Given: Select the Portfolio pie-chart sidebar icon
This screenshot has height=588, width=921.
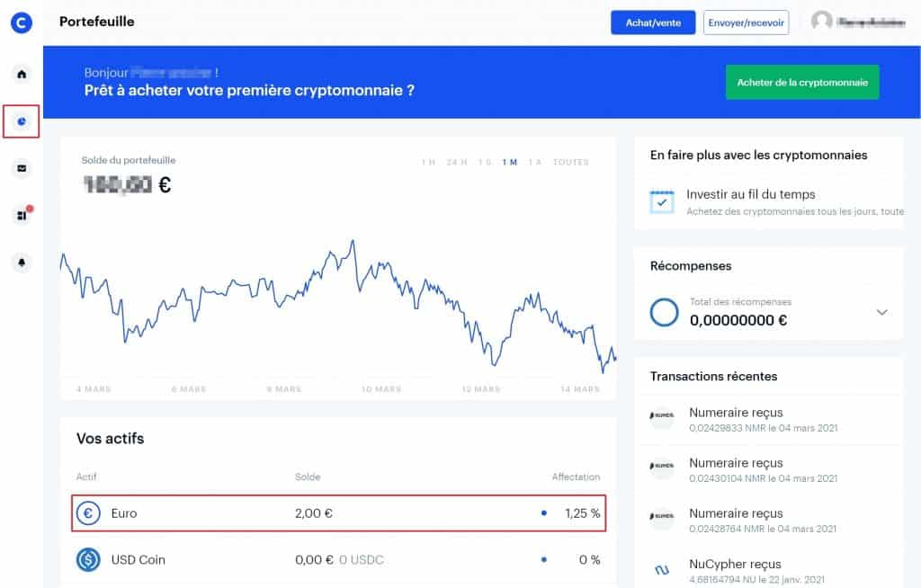Looking at the screenshot, I should tap(21, 120).
